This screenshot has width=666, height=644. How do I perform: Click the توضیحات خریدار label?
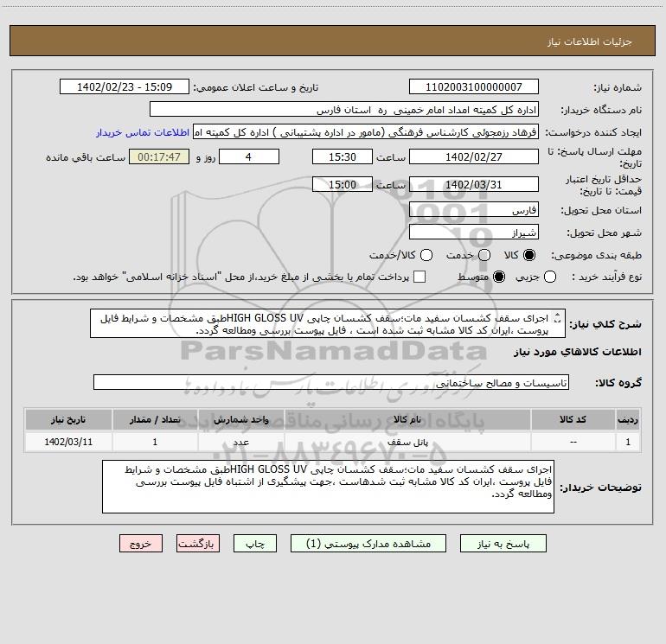(600, 488)
